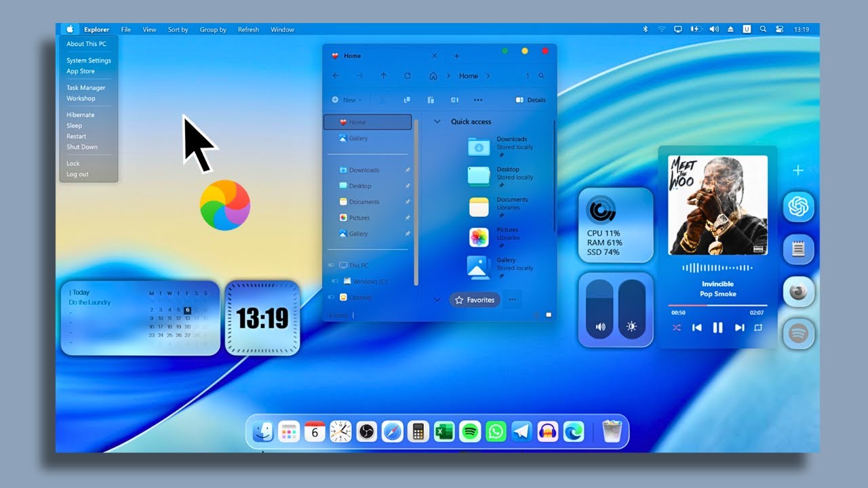Seek in the song progress bar

pos(717,306)
